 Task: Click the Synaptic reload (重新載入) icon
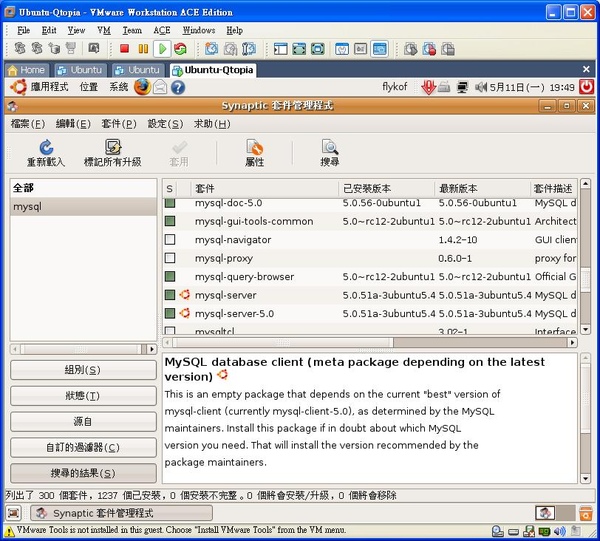pyautogui.click(x=46, y=147)
